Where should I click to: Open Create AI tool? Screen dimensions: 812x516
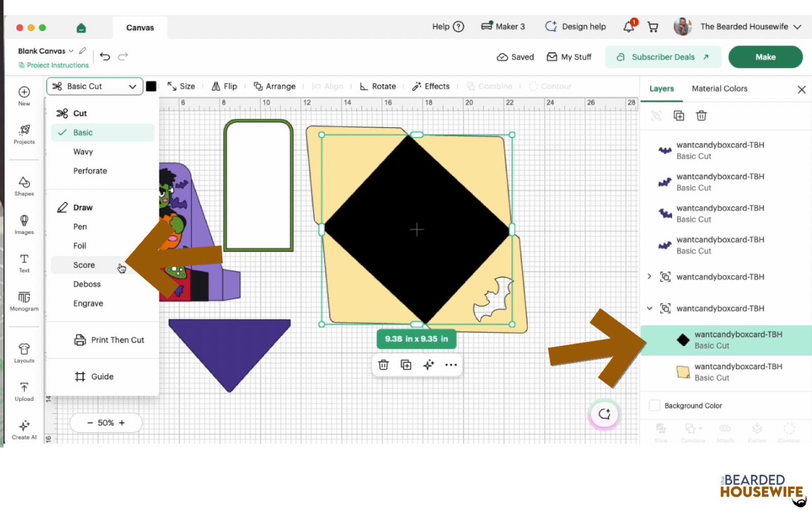(24, 429)
